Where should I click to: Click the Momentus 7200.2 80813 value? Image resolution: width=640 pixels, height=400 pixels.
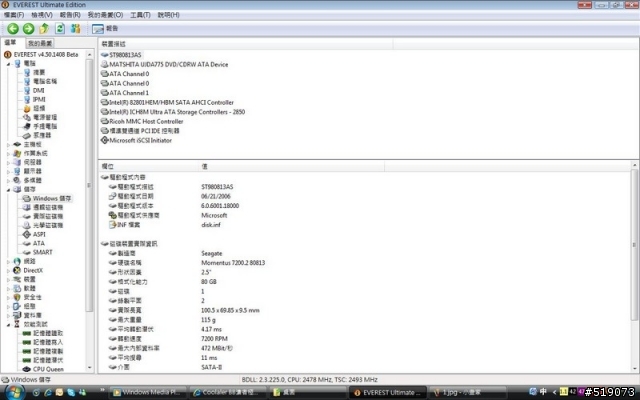tap(233, 263)
